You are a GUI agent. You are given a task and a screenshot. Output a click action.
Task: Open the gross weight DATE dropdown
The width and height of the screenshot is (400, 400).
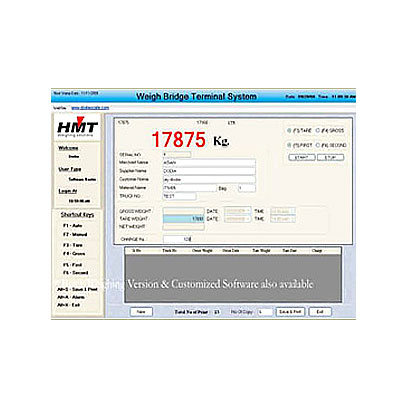237,211
